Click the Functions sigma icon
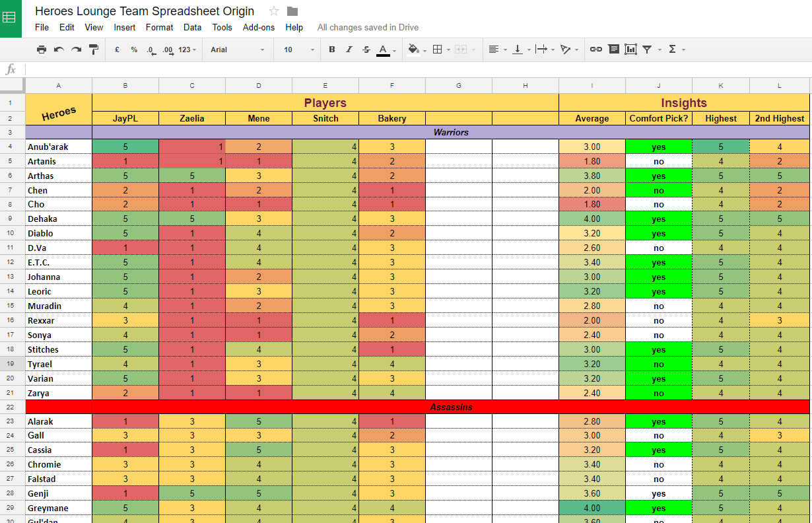Screen dimensions: 812x523 coord(672,50)
